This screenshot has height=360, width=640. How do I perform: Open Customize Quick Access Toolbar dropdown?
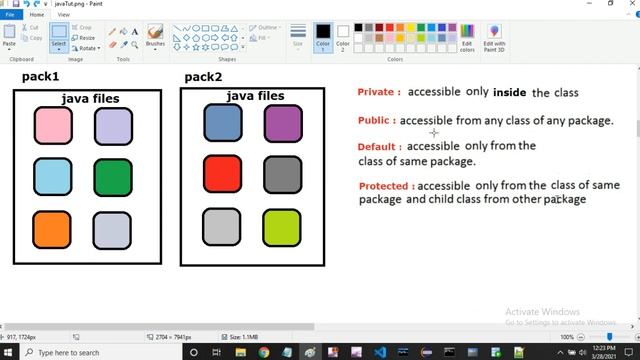pyautogui.click(x=46, y=4)
